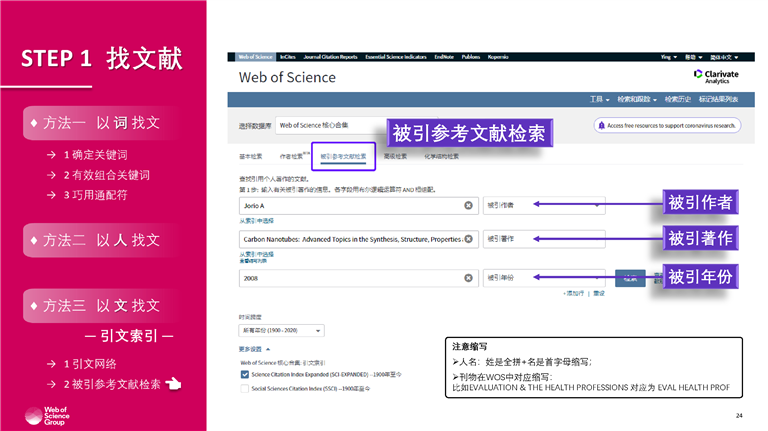This screenshot has height=431, width=768.
Task: Open the 被引作者 field dropdown
Action: (544, 205)
